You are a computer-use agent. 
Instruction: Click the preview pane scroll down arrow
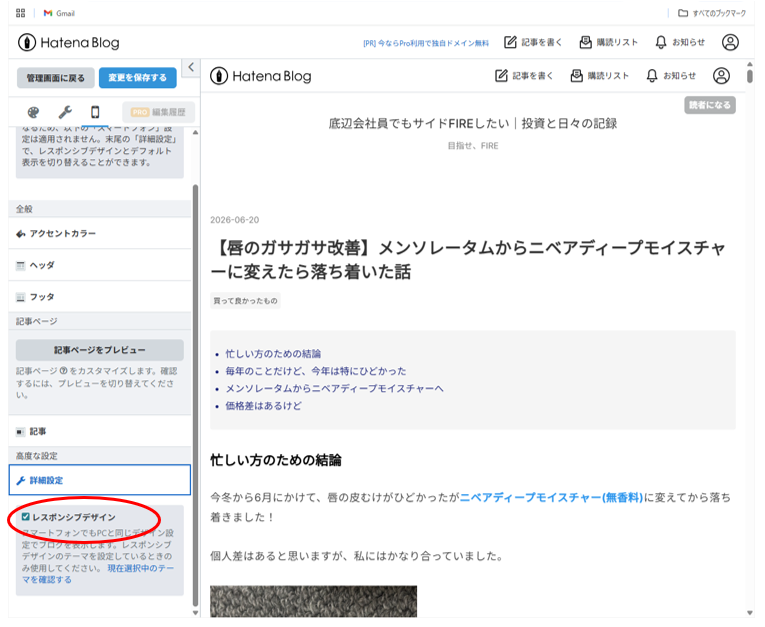(x=750, y=613)
